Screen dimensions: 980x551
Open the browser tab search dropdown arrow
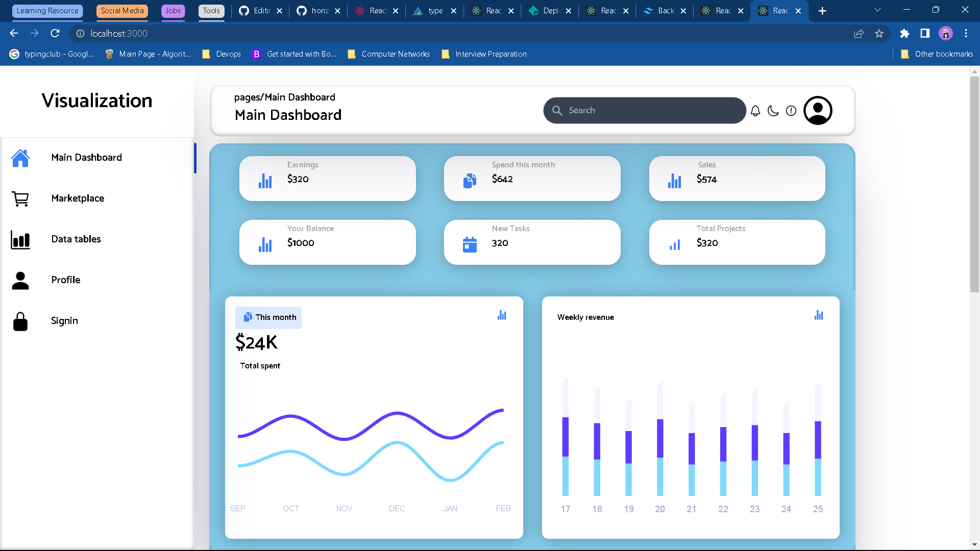(877, 10)
